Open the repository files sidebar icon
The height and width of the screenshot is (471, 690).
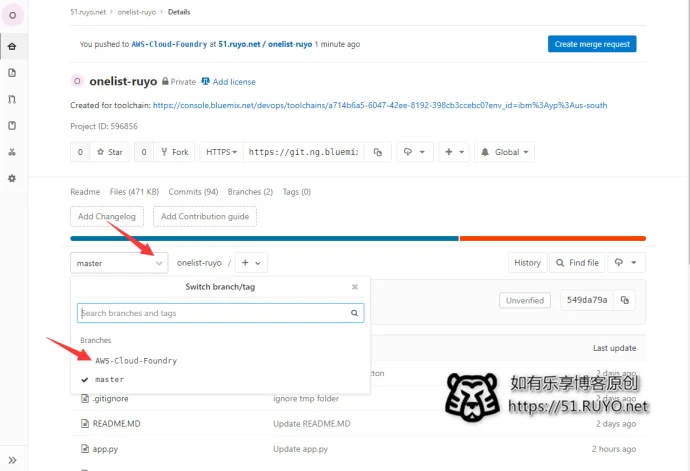pos(12,73)
